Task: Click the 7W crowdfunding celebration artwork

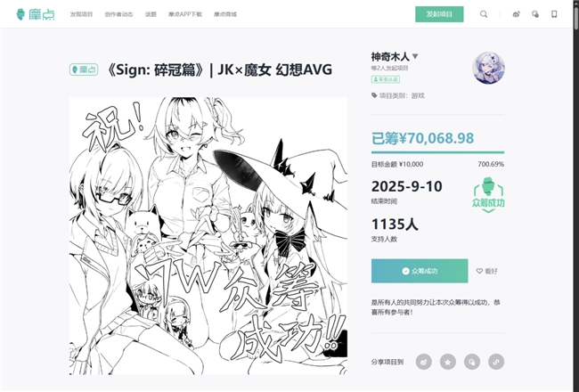Action: click(x=208, y=236)
